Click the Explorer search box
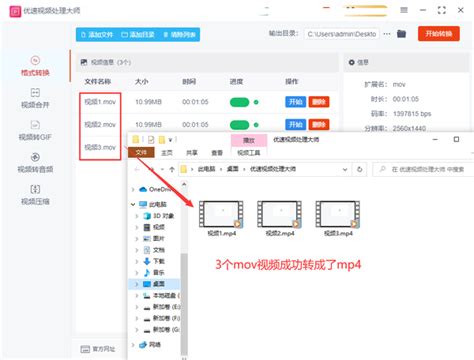Screen dimensions: 474x360 [423, 169]
